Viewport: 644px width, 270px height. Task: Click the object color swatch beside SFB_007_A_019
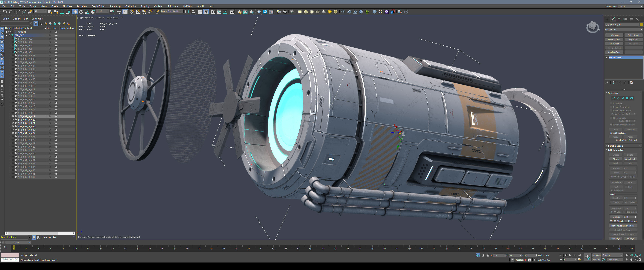click(641, 25)
